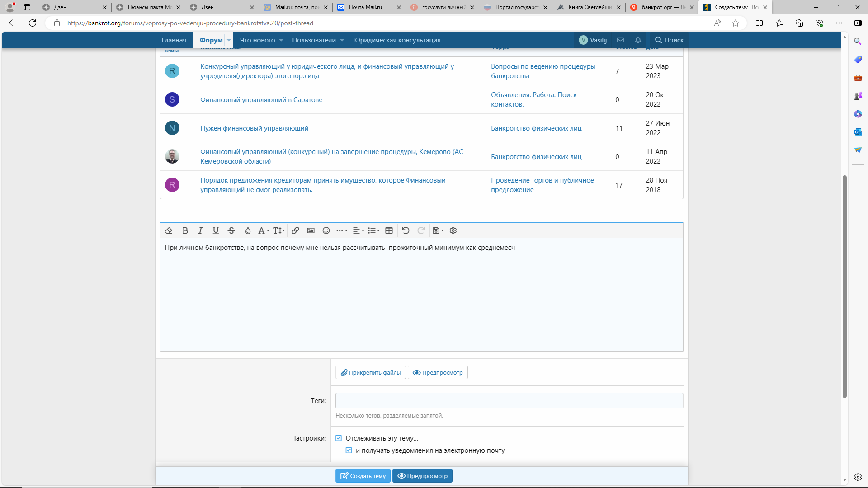Insert image using picture icon
Viewport: 868px width, 488px height.
(x=311, y=230)
